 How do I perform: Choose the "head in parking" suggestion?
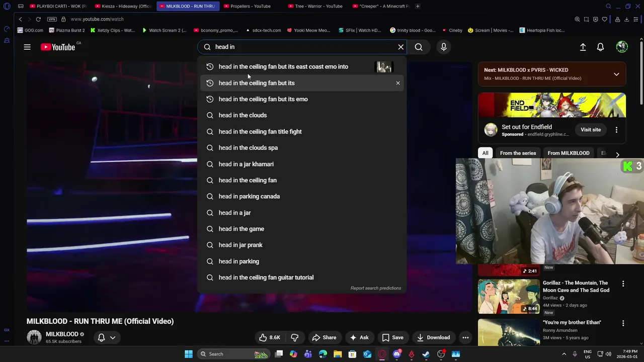tap(301, 261)
